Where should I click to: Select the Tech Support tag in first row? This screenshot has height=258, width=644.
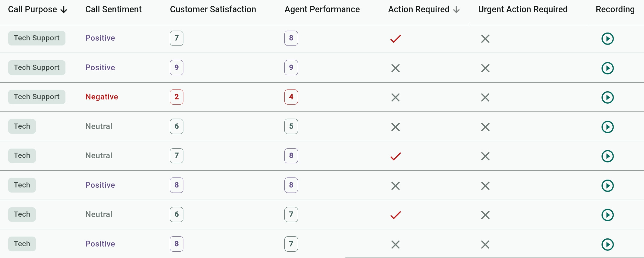36,38
